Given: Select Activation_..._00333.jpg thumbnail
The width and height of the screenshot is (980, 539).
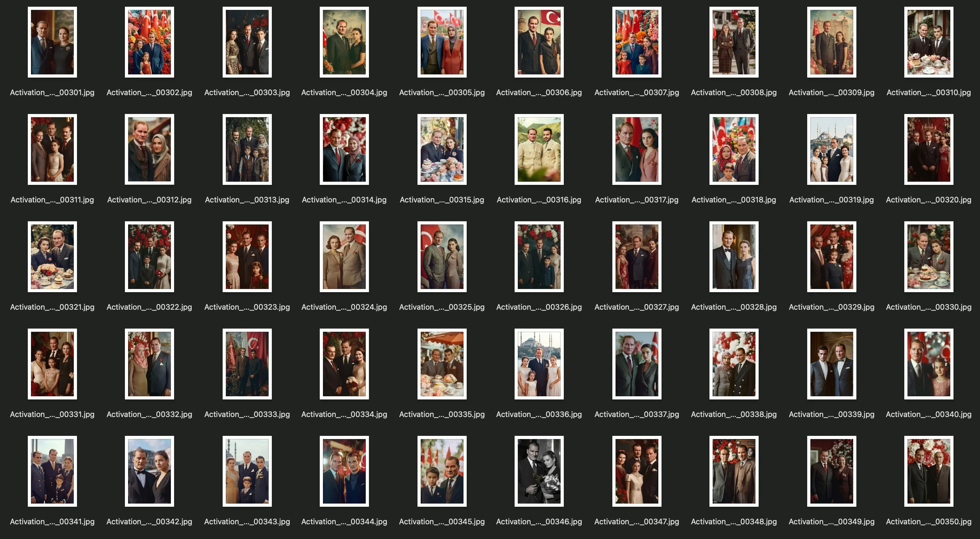Looking at the screenshot, I should pos(247,364).
